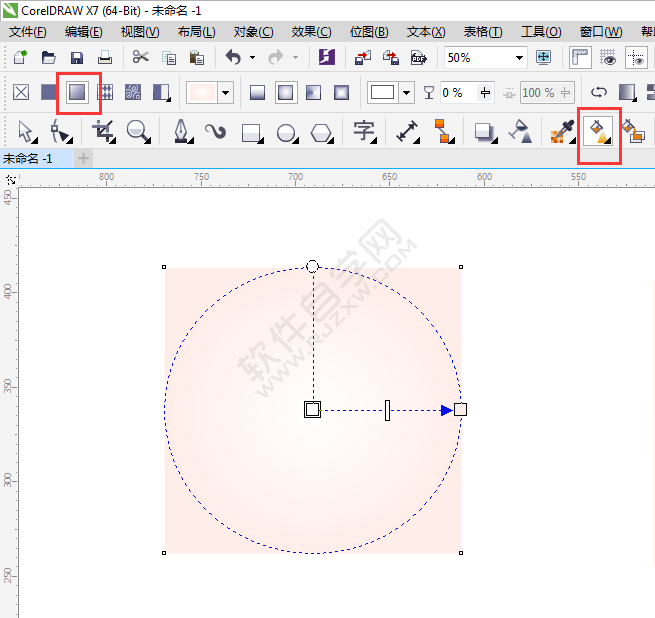Save the document via floppy icon
The image size is (655, 618).
tap(77, 57)
